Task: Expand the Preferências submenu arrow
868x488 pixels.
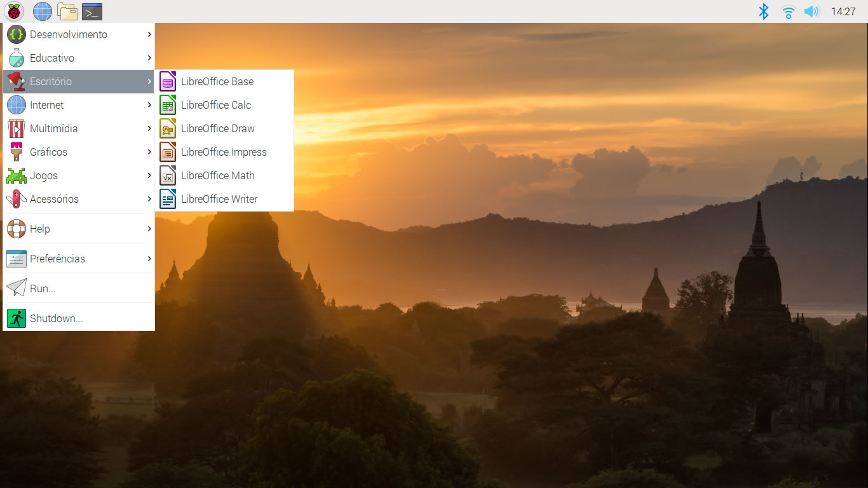Action: pyautogui.click(x=149, y=259)
